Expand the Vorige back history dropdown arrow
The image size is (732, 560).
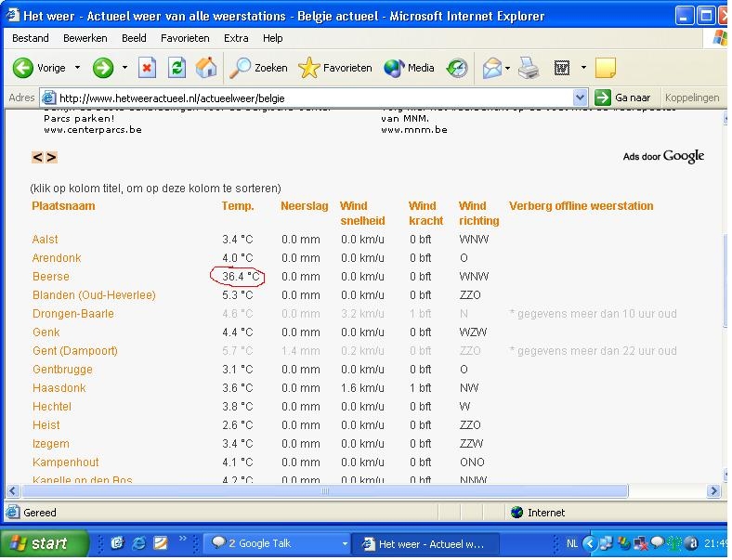click(77, 68)
